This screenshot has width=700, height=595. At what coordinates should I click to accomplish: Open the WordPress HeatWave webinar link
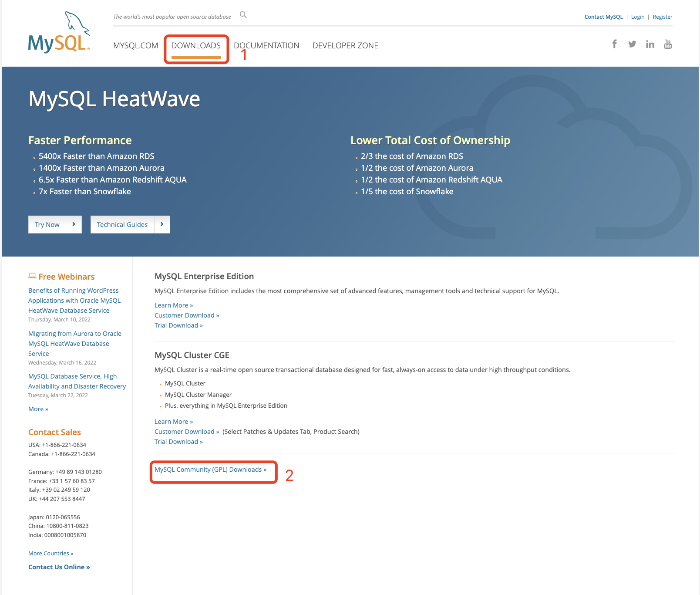click(74, 301)
